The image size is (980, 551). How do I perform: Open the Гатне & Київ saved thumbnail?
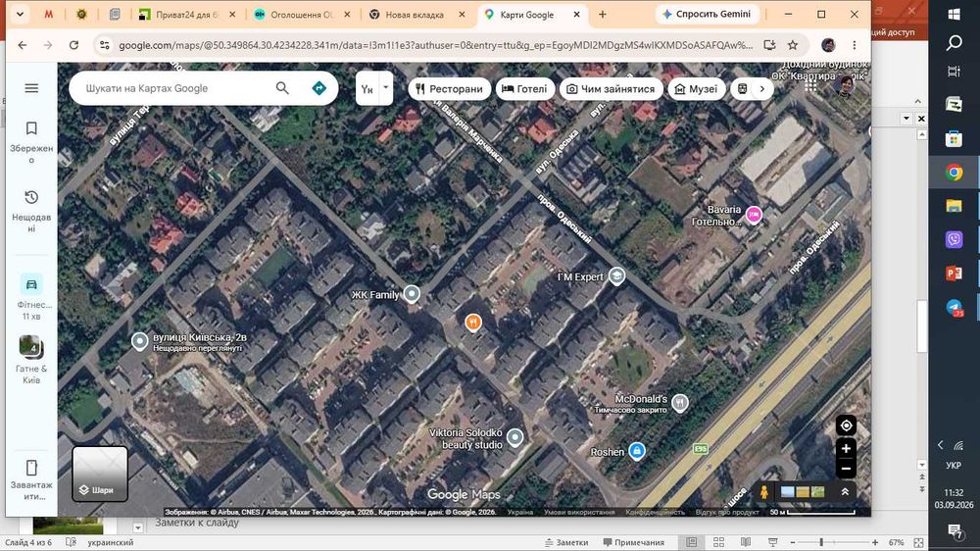[x=31, y=360]
